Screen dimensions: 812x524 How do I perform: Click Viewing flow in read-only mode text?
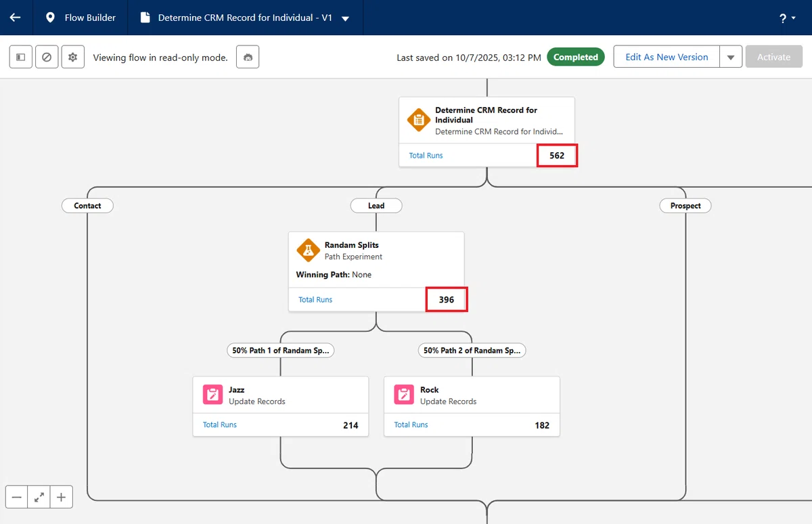point(160,58)
